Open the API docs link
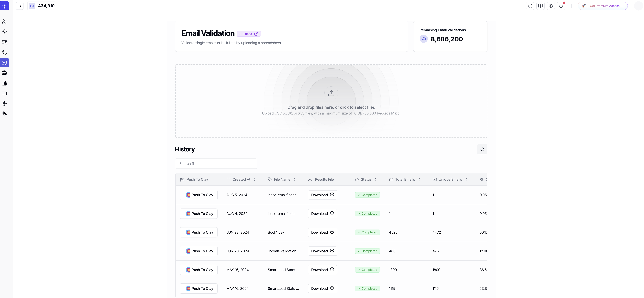644x298 pixels. point(249,34)
